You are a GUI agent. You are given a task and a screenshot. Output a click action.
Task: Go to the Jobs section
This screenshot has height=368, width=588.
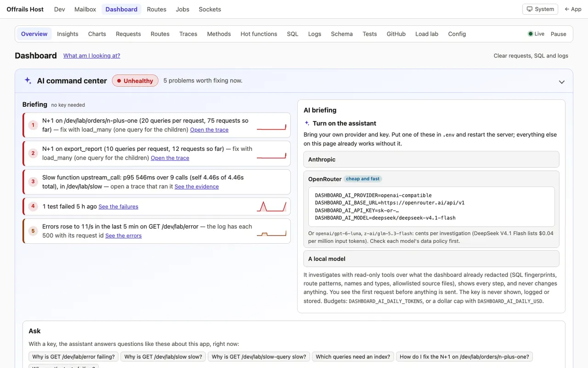tap(182, 9)
